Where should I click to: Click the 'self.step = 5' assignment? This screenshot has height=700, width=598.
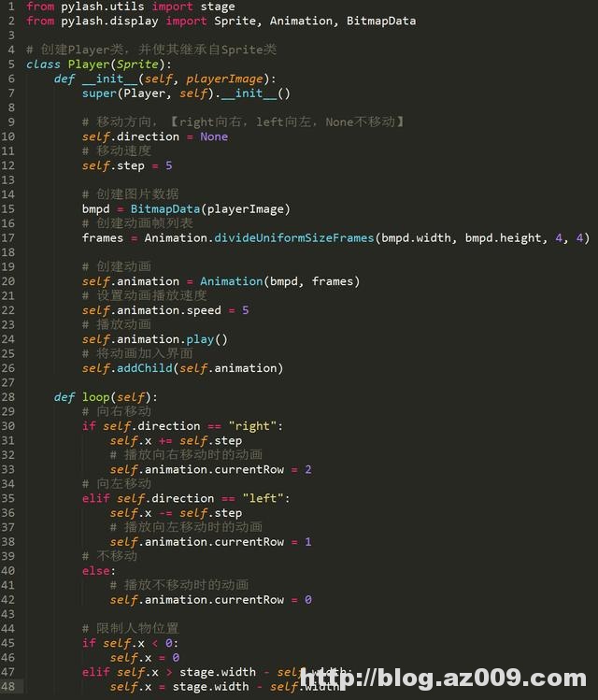127,165
